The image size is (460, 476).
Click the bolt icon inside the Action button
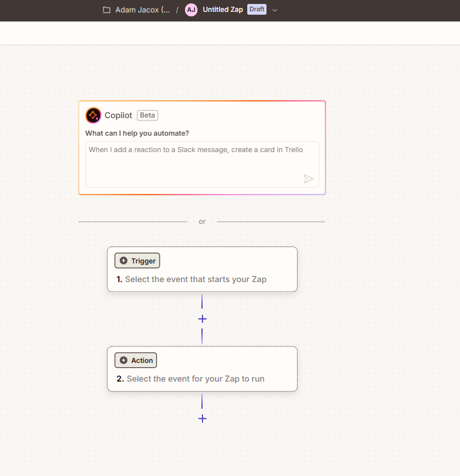click(125, 360)
